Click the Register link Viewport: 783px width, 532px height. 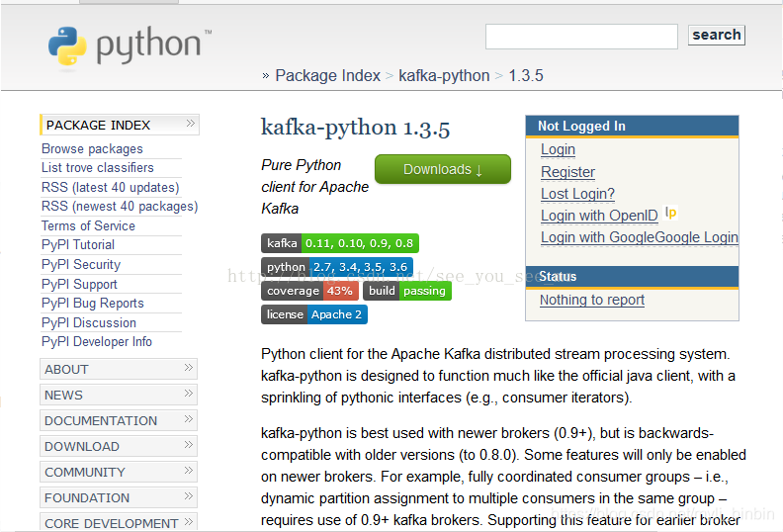[567, 172]
